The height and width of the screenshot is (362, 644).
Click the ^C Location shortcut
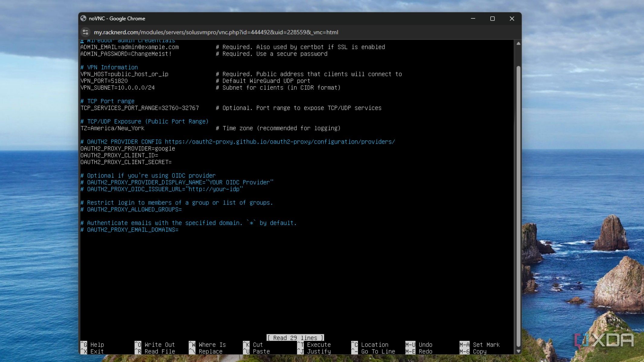click(x=370, y=345)
